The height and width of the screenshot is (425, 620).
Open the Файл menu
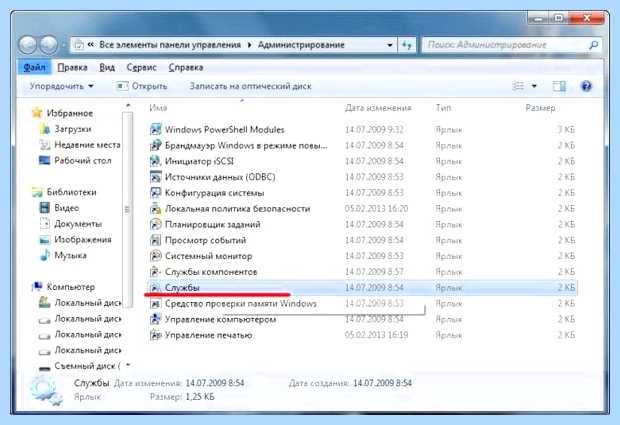(x=34, y=68)
